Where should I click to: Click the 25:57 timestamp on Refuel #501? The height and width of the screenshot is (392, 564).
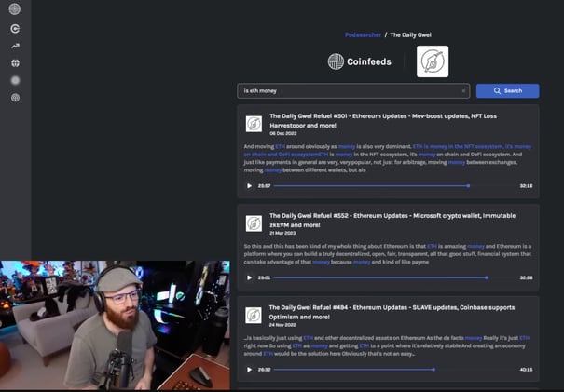(264, 186)
